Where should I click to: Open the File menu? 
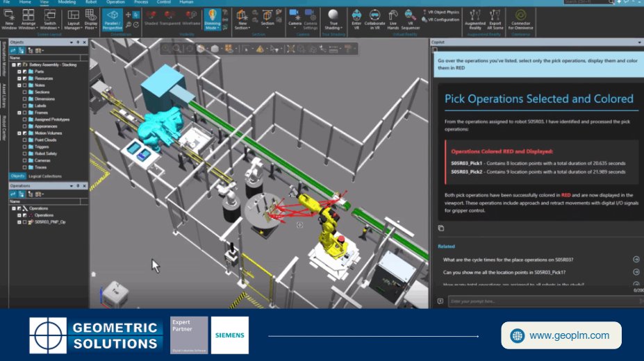point(6,2)
